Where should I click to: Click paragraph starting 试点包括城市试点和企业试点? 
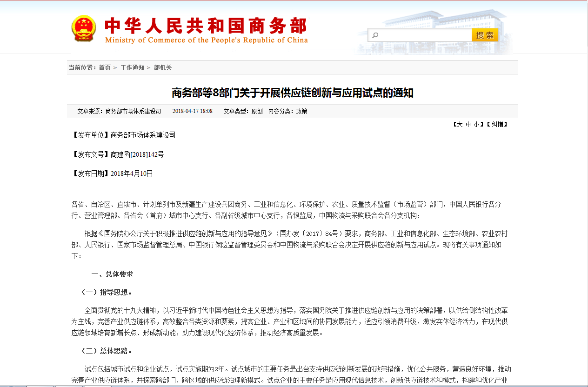pos(291,374)
